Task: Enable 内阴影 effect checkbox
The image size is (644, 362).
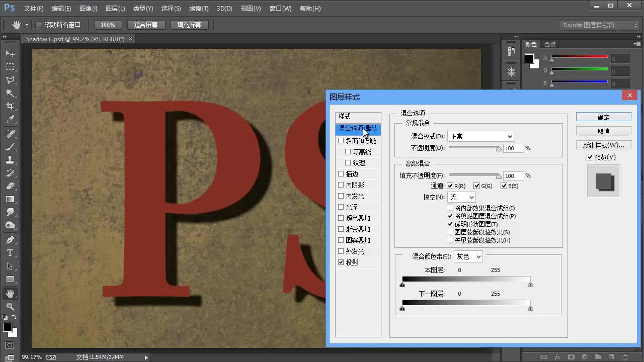Action: click(341, 185)
